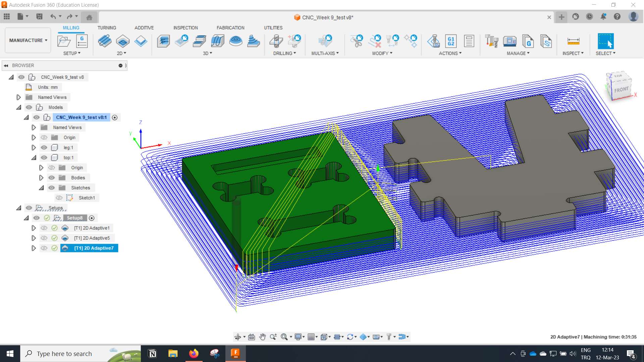Switch to the ADDITIVE tab
Viewport: 644px width, 362px height.
144,28
